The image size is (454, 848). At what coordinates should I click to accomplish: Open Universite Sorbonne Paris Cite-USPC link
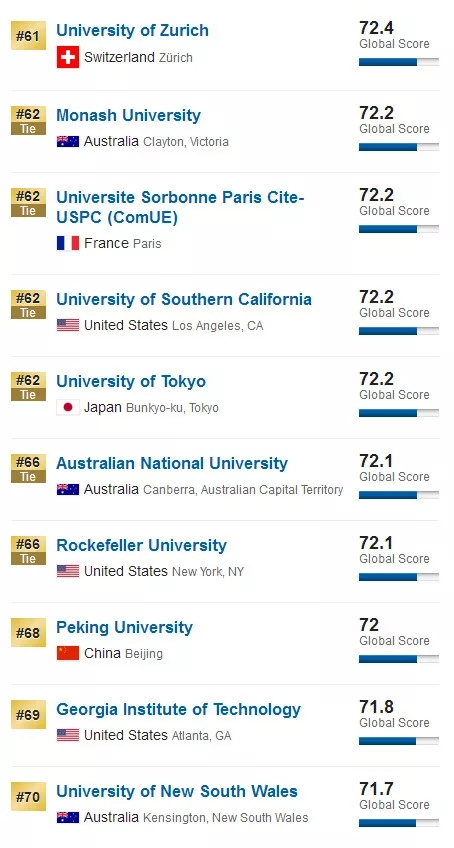(181, 207)
